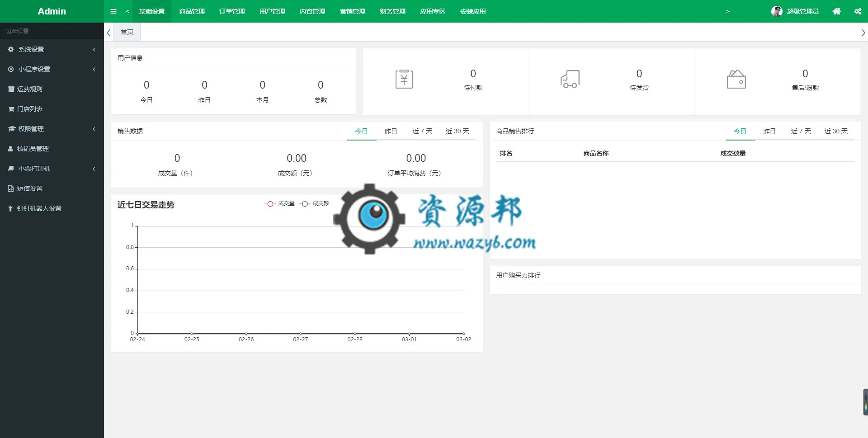The image size is (868, 438).
Task: Toggle 成交量 legend series in chart
Action: point(279,204)
